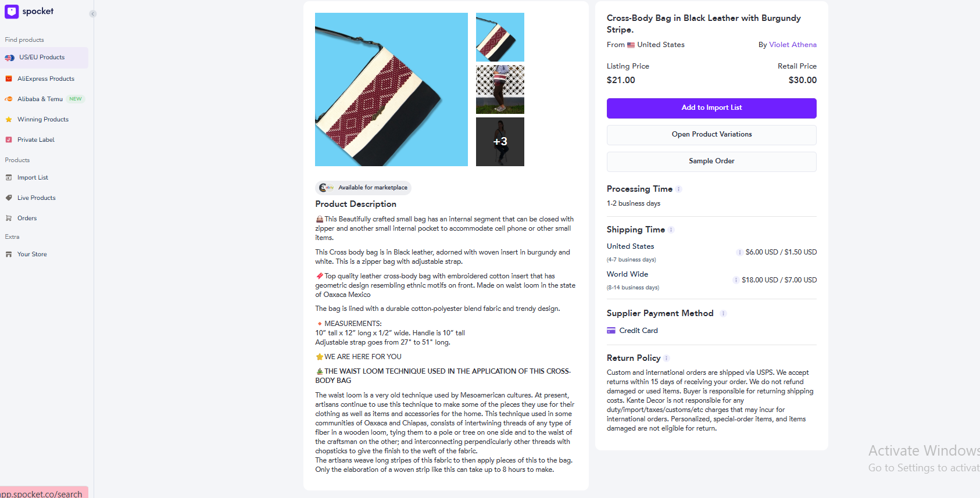
Task: View the +3 more images thumbnail
Action: [500, 142]
